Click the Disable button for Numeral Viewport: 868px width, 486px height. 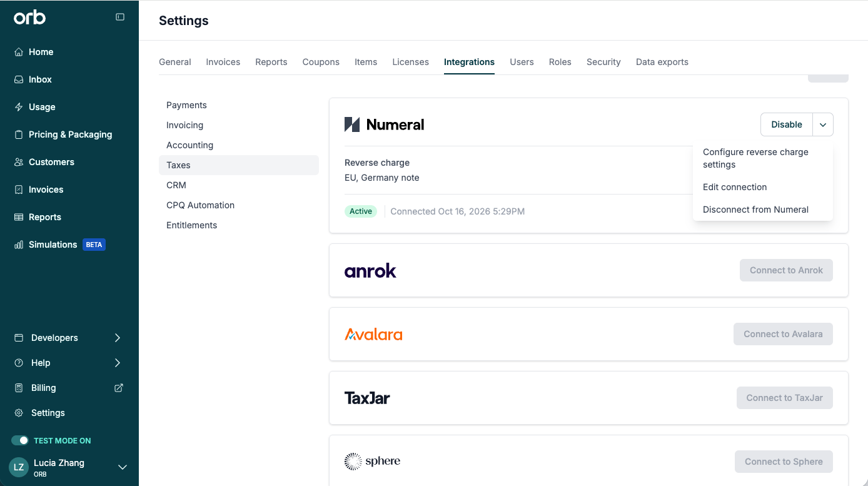coord(787,124)
